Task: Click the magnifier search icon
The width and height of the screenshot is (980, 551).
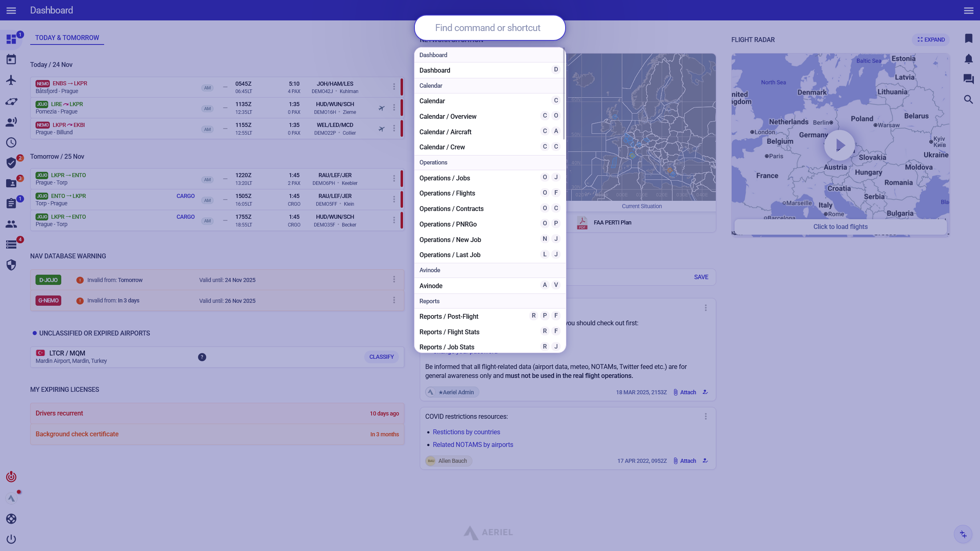Action: tap(968, 100)
